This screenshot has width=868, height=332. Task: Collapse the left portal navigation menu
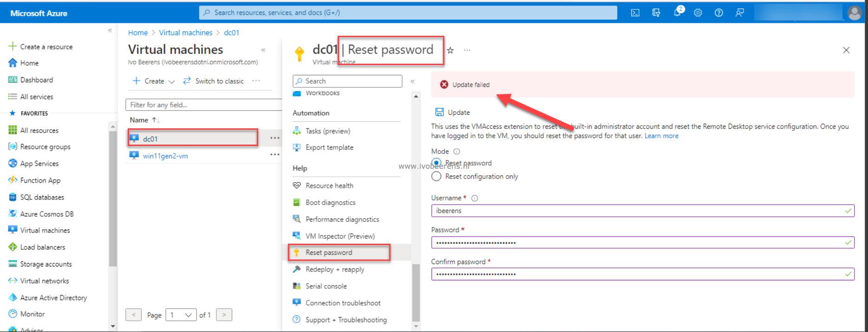click(x=110, y=30)
